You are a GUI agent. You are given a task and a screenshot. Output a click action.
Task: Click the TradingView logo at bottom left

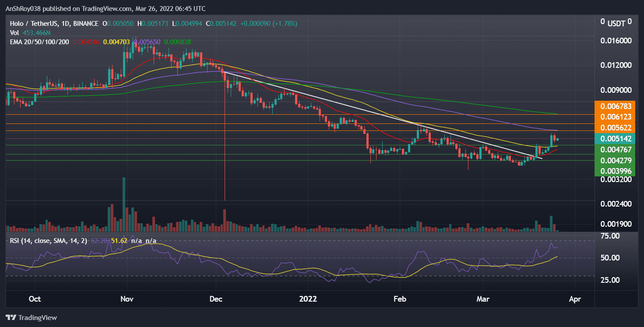point(32,317)
